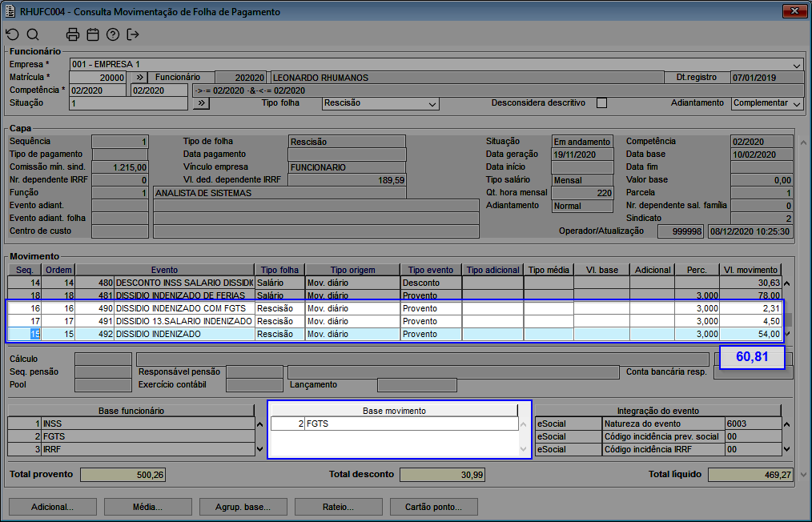
Task: Select the DISSIDIO INDENIZADO COM FGTS row
Action: pyautogui.click(x=183, y=308)
